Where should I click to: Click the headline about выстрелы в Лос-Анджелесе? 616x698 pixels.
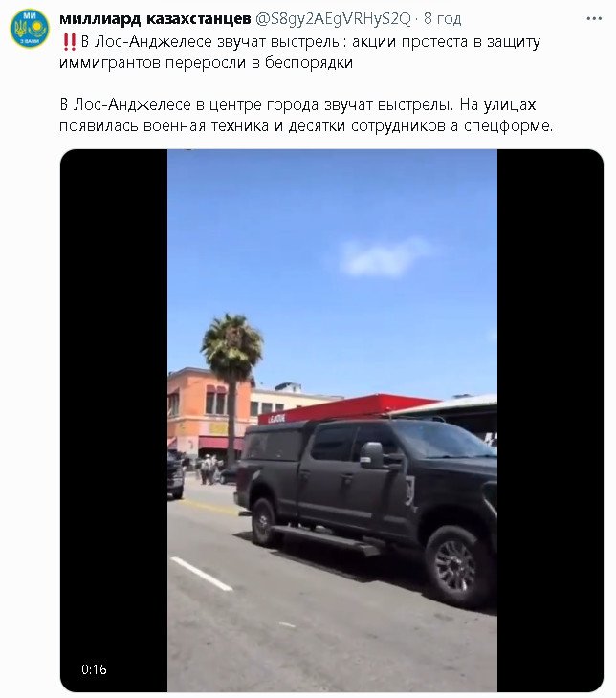[299, 52]
